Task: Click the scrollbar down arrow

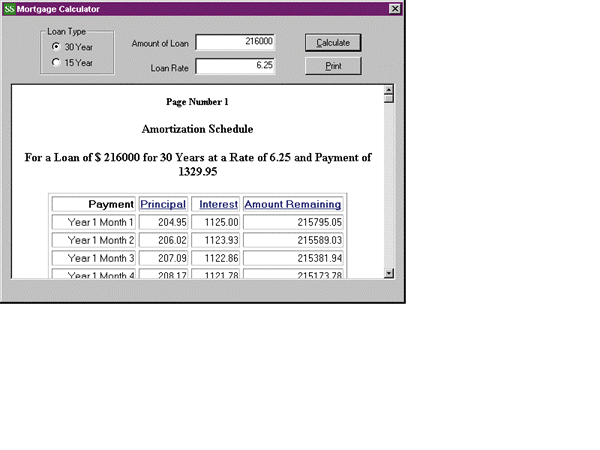Action: point(389,271)
